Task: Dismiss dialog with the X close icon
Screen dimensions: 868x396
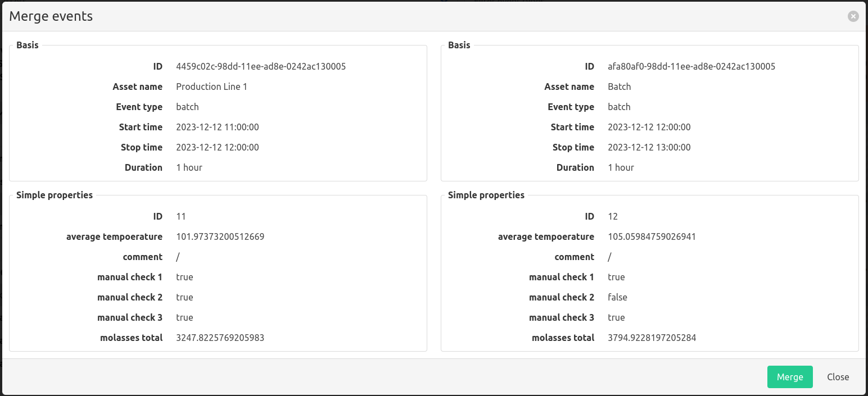Action: coord(853,17)
